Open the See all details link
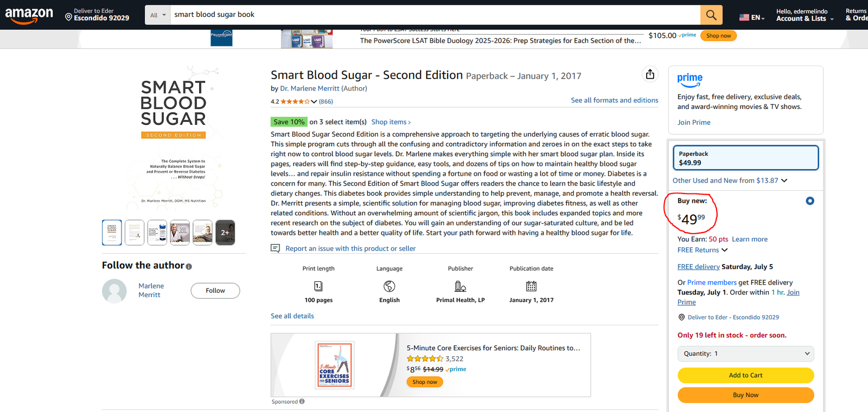This screenshot has width=868, height=412. click(x=292, y=316)
